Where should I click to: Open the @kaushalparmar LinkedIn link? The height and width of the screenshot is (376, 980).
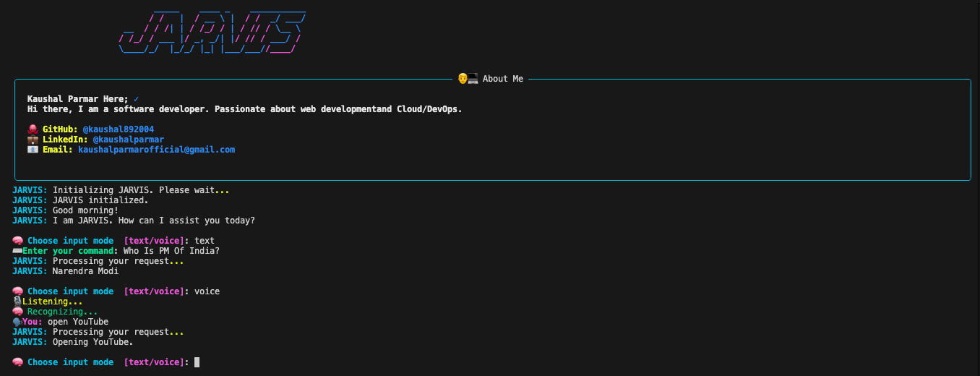click(128, 140)
